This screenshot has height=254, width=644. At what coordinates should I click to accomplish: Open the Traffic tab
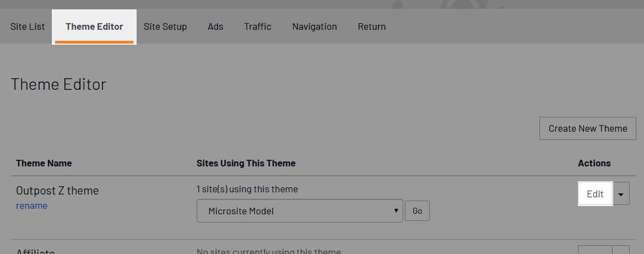(x=257, y=26)
